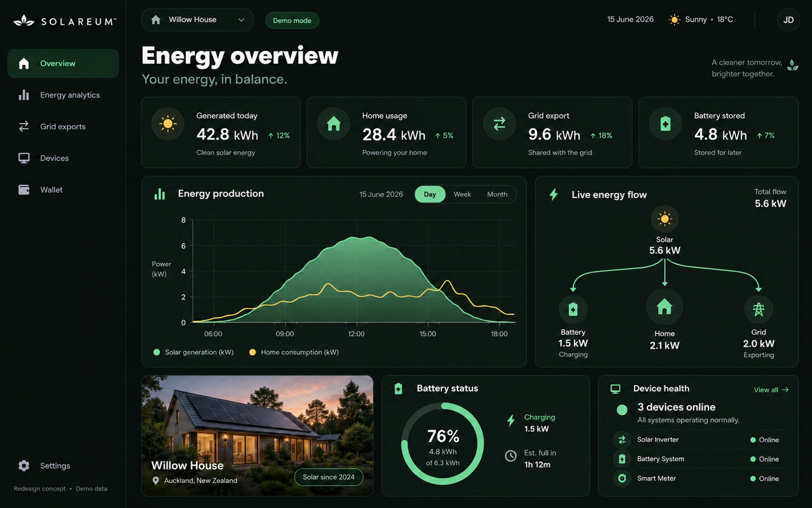This screenshot has width=812, height=508.
Task: Click the Solareum logo leaf icon
Action: pos(24,21)
